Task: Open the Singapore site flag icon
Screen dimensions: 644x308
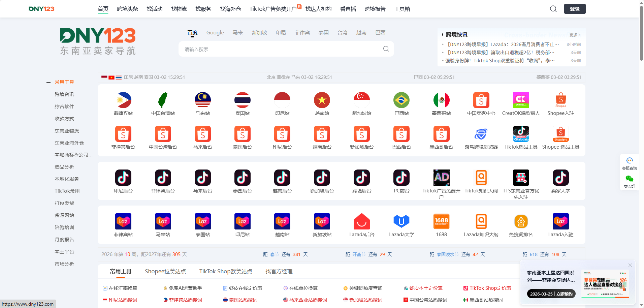Action: pos(362,100)
